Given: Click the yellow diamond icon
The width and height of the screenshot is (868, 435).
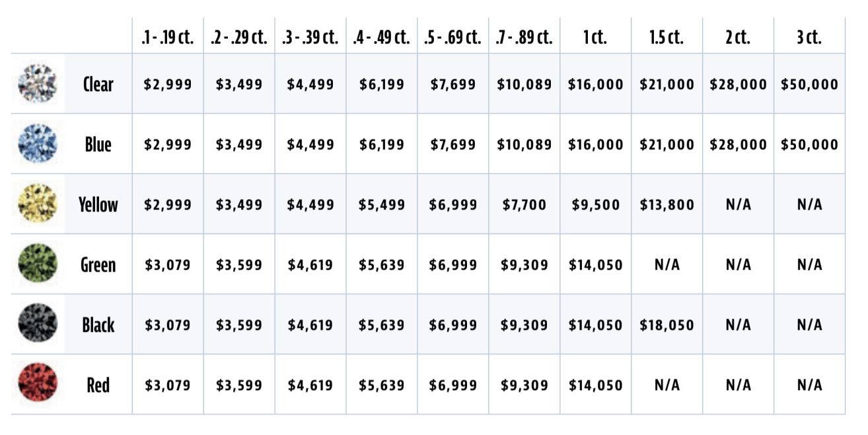Looking at the screenshot, I should [x=38, y=204].
